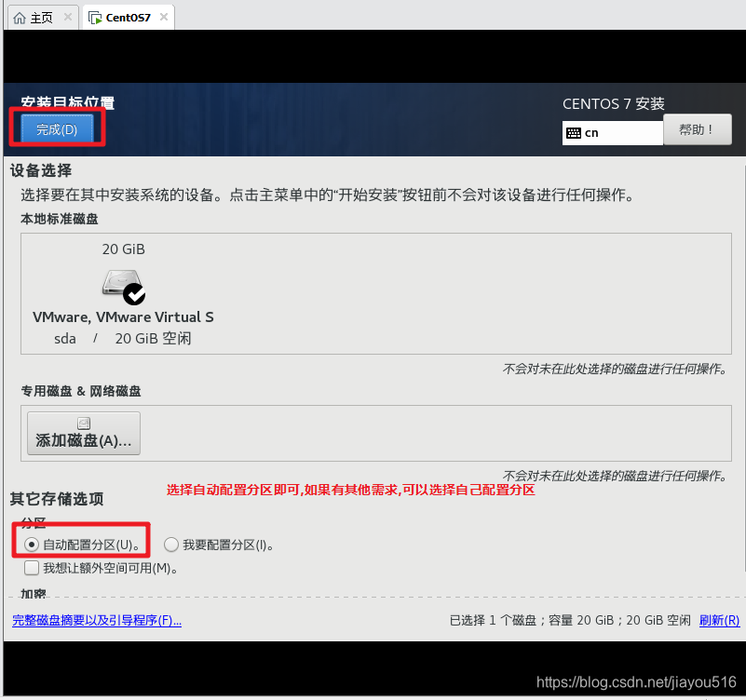The image size is (746, 700).
Task: Click the 刷新(R) refresh link
Action: [x=719, y=620]
